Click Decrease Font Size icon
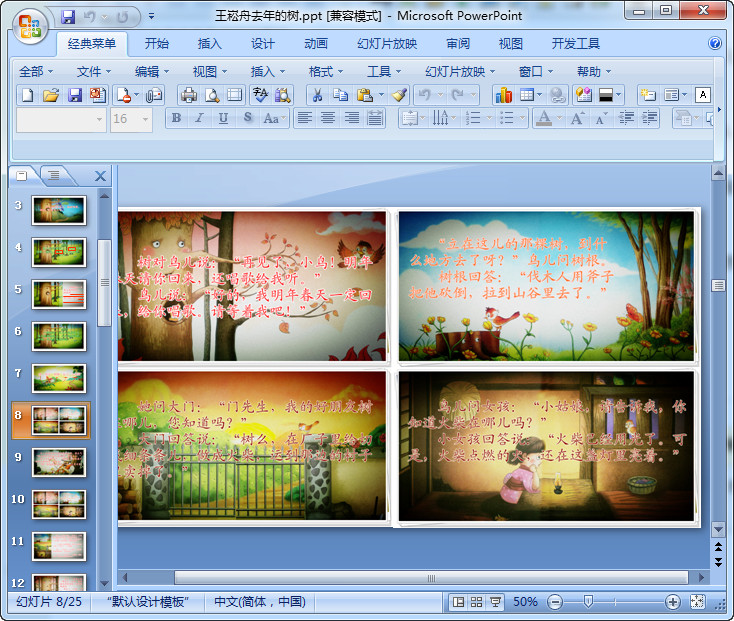734x621 pixels. click(x=601, y=118)
